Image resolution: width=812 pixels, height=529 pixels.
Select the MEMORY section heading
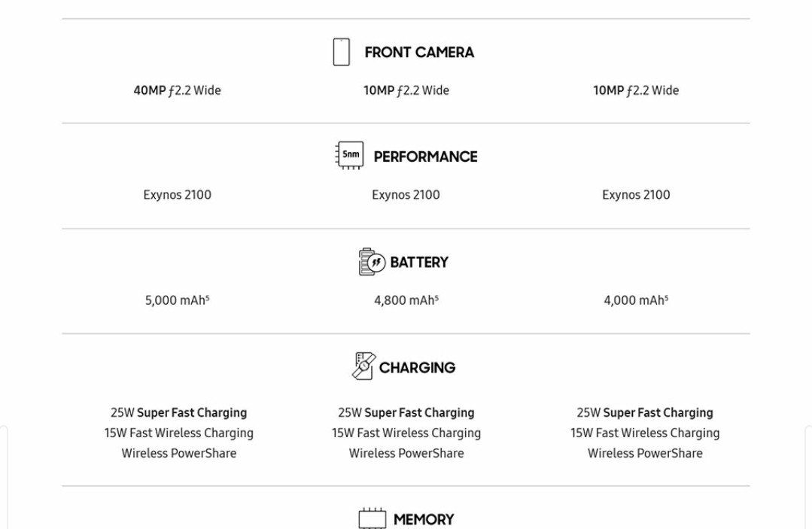pos(424,520)
